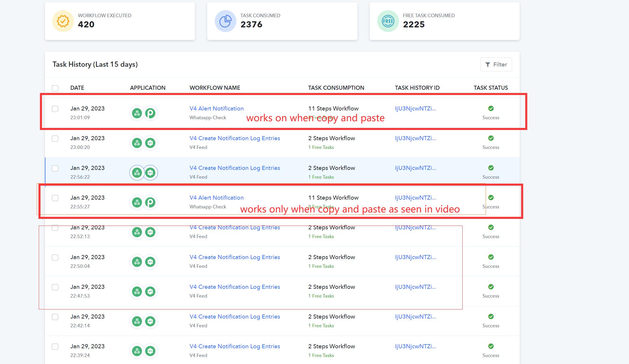Toggle the select-all checkbox in table header
The height and width of the screenshot is (364, 629).
click(55, 88)
